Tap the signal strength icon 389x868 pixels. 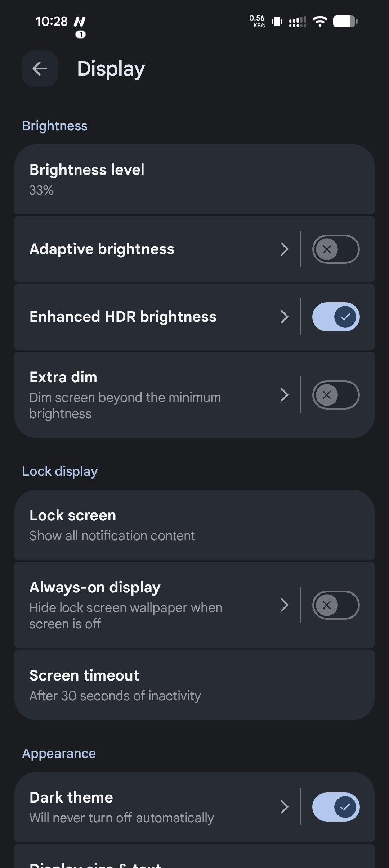pos(298,22)
